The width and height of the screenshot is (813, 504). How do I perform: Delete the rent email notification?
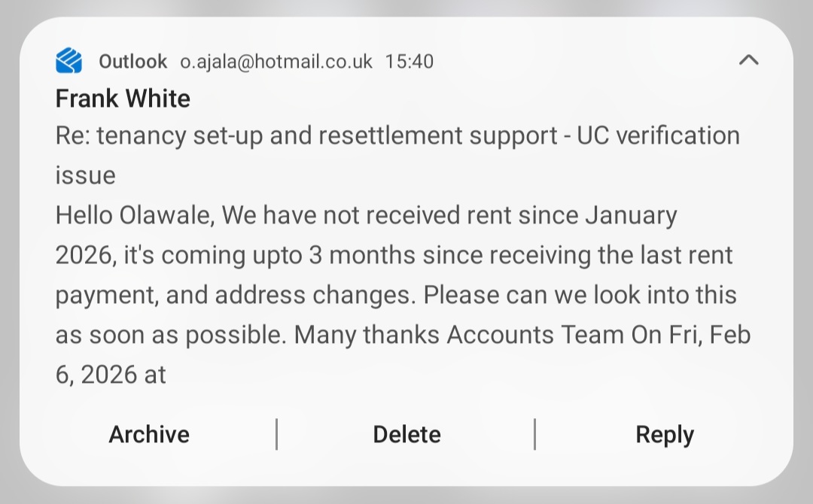click(406, 434)
